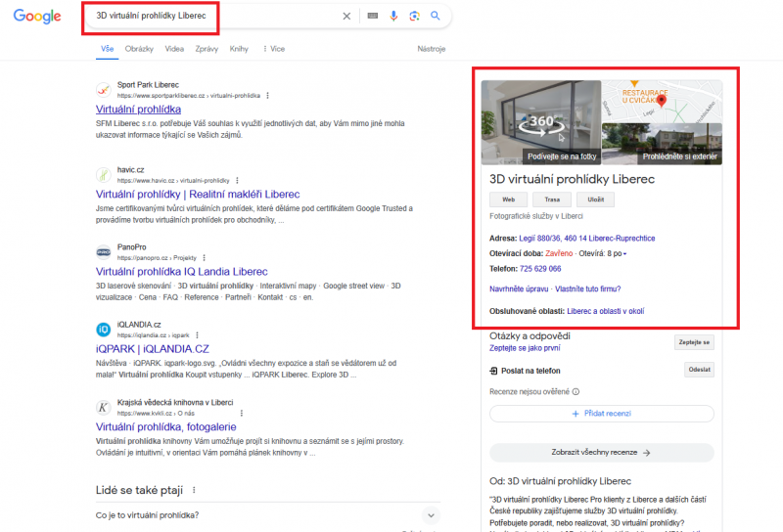Switch to the Knihy tab
Screen dimensions: 783x532
pyautogui.click(x=239, y=49)
